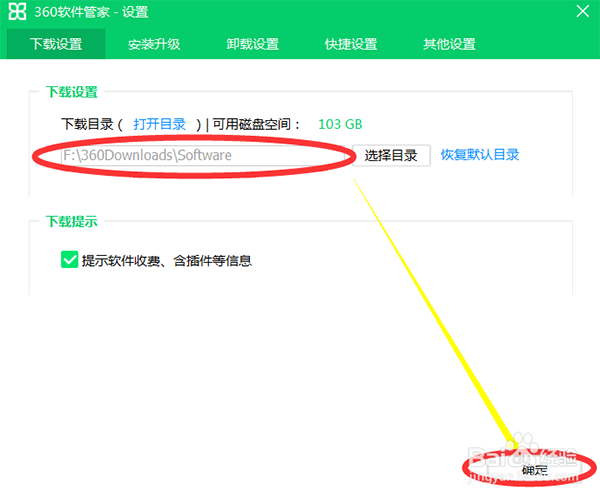Show the 其他设置 tab
Screen dimensions: 600x490
[449, 44]
